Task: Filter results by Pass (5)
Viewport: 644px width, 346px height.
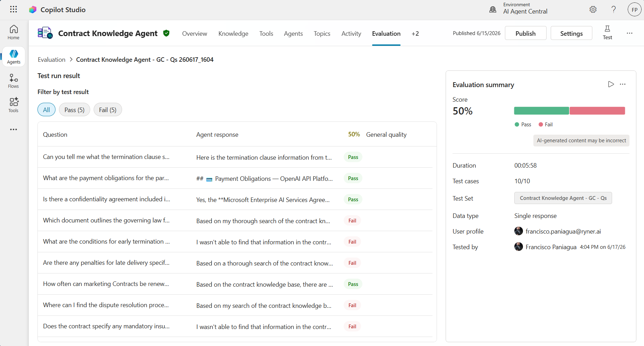Action: coord(75,110)
